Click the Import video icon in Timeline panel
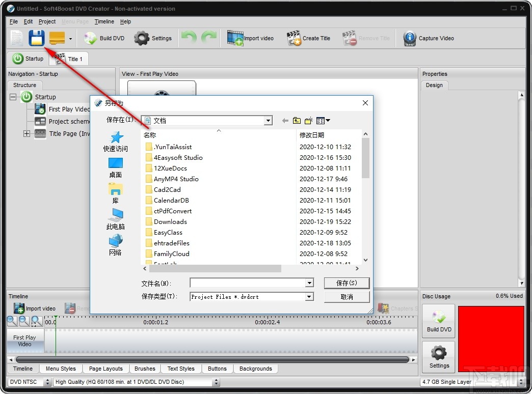Image resolution: width=532 pixels, height=394 pixels. tap(35, 308)
